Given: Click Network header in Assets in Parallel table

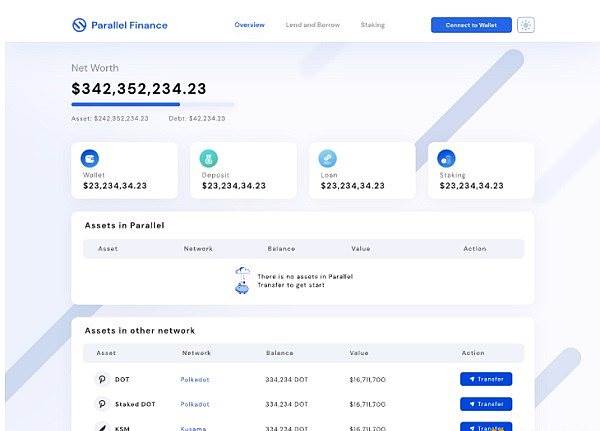Looking at the screenshot, I should tap(198, 249).
